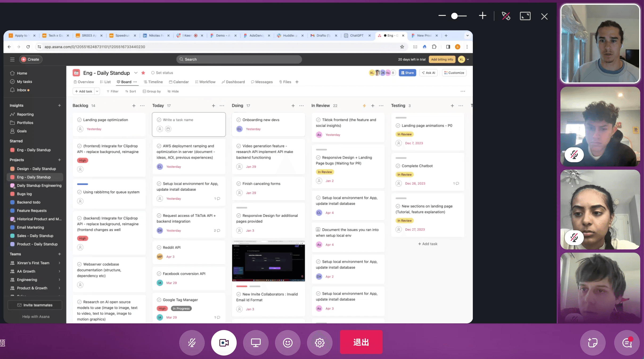
Task: Click the fullscreen expand icon
Action: pyautogui.click(x=525, y=16)
